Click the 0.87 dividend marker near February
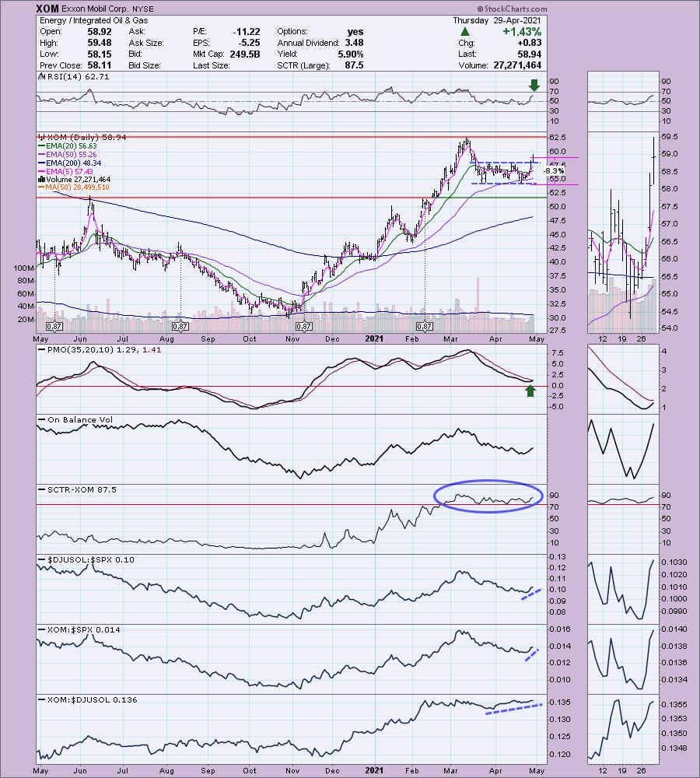Viewport: 700px width, 778px height. click(x=424, y=327)
